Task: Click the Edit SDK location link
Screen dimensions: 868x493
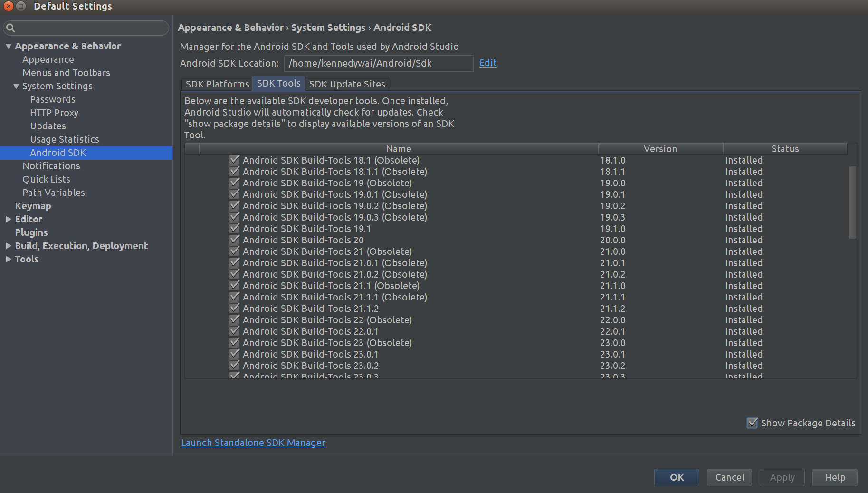Action: pyautogui.click(x=488, y=63)
